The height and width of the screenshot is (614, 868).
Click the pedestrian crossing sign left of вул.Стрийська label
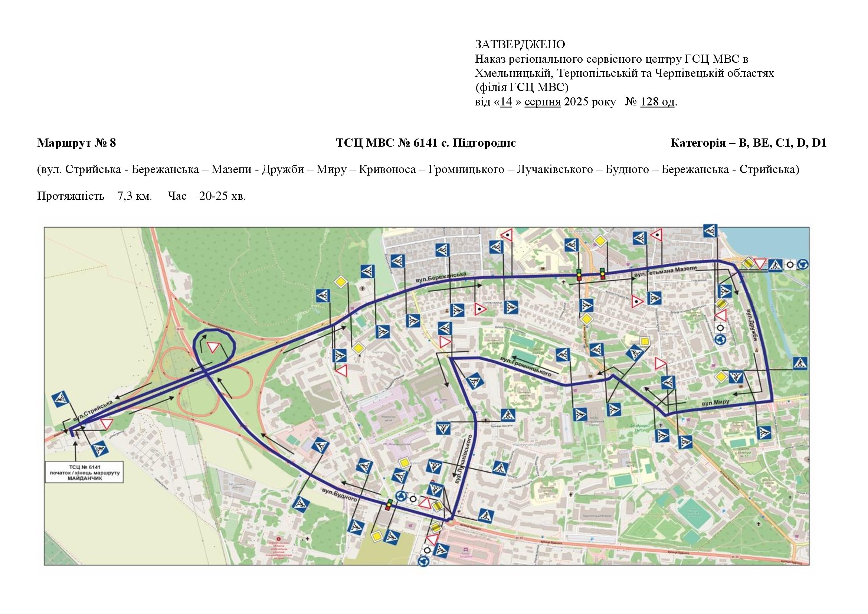click(60, 399)
